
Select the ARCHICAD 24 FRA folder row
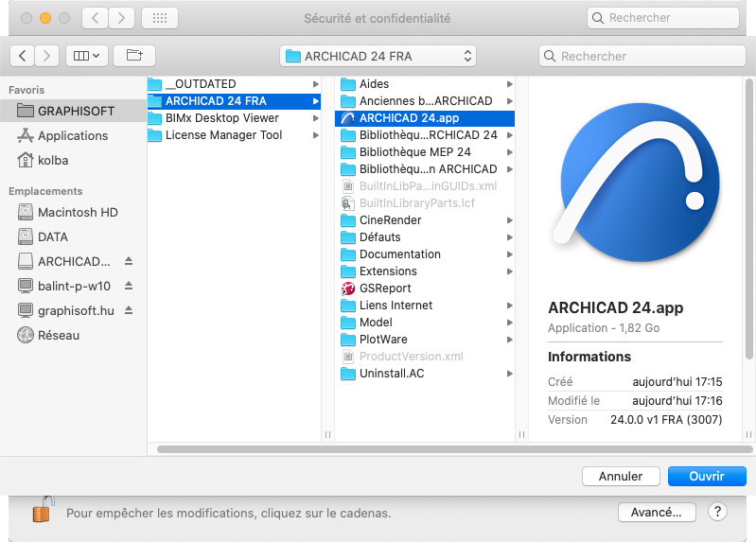click(234, 101)
